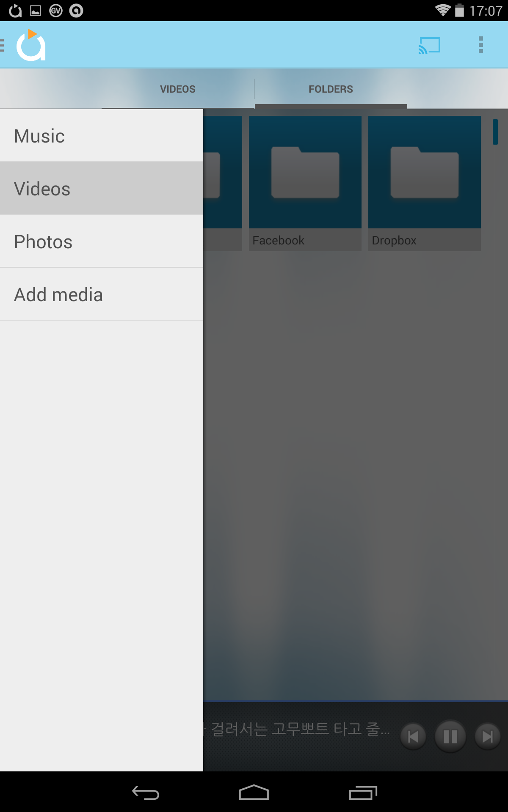Tap Add media in the drawer

coord(102,294)
